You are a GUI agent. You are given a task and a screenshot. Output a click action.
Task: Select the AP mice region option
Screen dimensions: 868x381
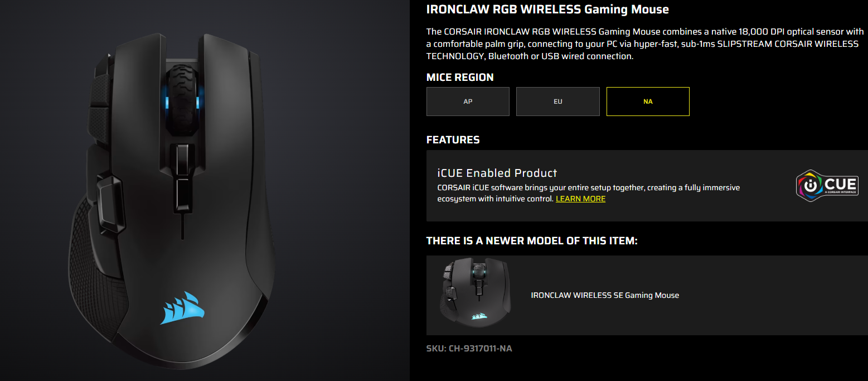point(468,102)
